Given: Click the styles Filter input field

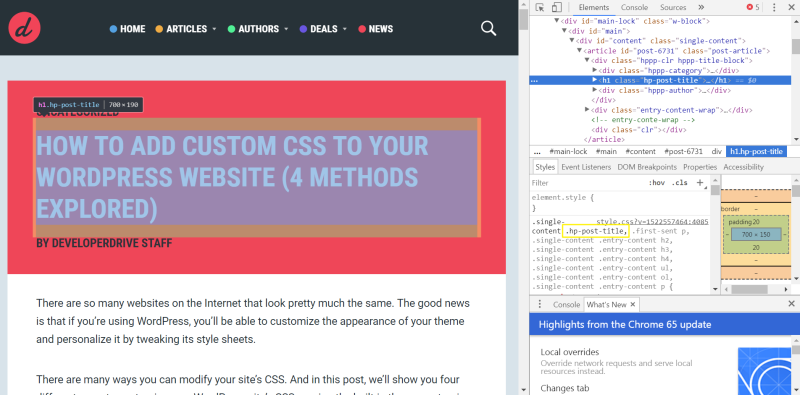Looking at the screenshot, I should click(587, 183).
